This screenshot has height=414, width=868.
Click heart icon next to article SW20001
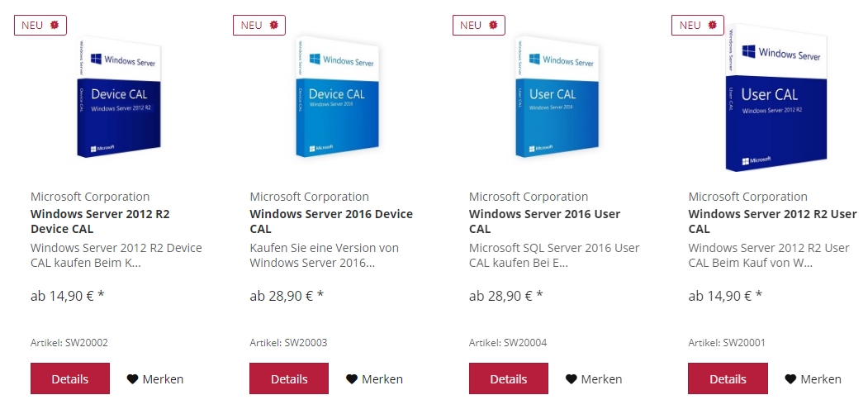790,379
